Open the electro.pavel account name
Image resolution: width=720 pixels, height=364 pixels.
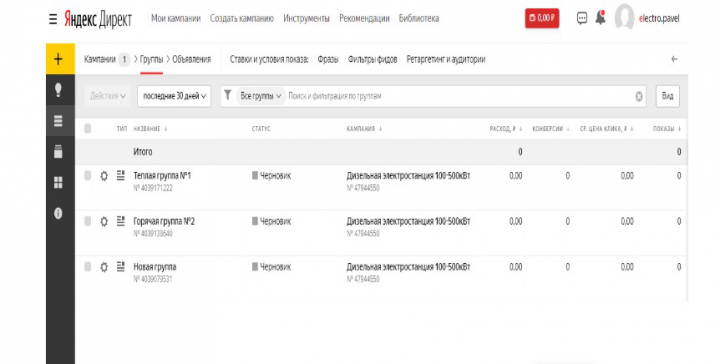coord(659,19)
